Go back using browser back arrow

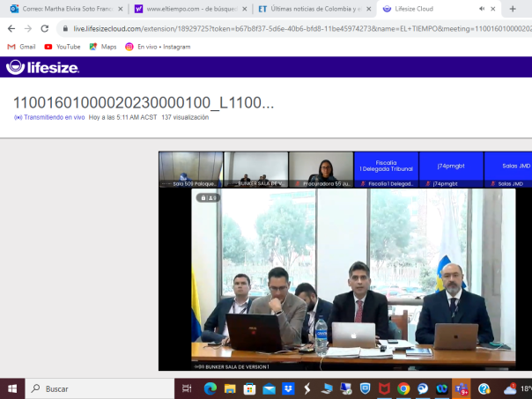pyautogui.click(x=11, y=28)
